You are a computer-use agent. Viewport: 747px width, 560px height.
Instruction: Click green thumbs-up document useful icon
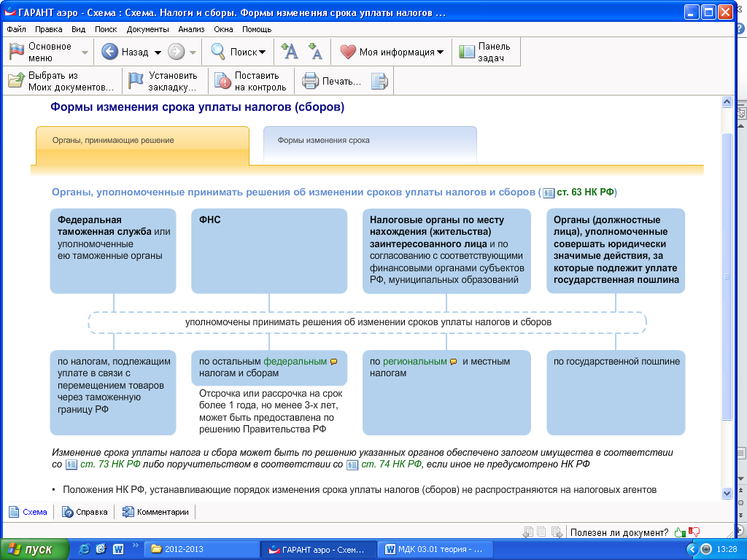coord(680,532)
